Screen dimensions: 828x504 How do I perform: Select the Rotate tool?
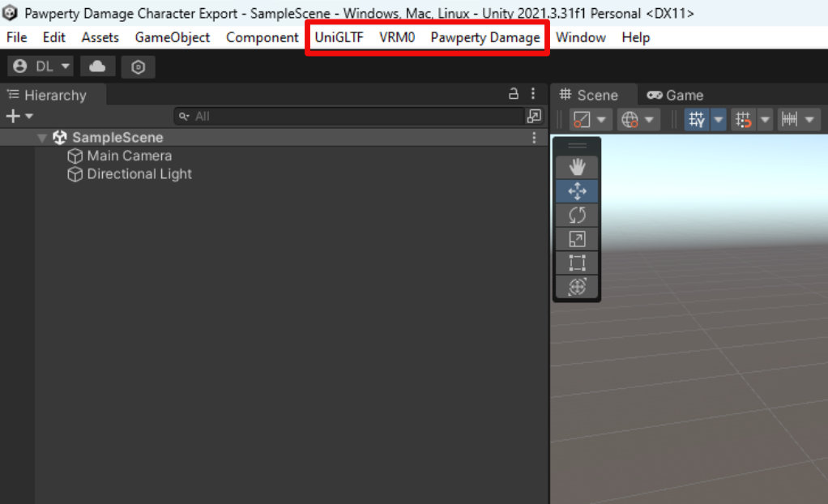(x=577, y=215)
